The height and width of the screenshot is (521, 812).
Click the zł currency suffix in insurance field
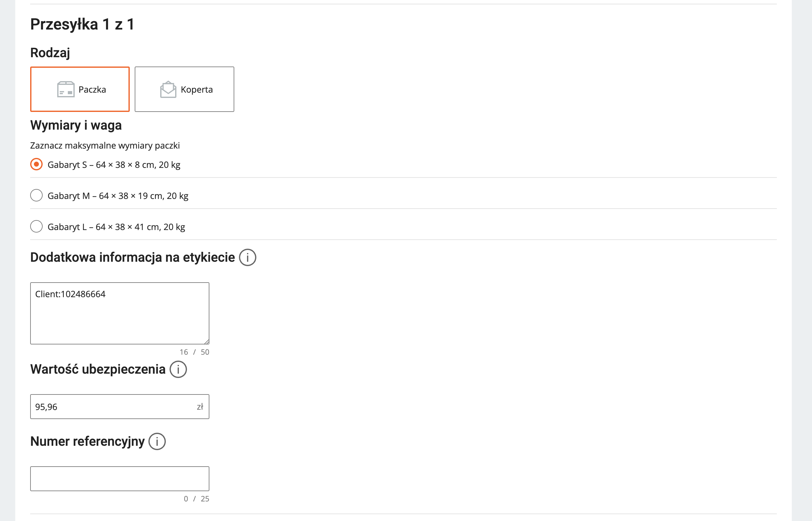(200, 407)
